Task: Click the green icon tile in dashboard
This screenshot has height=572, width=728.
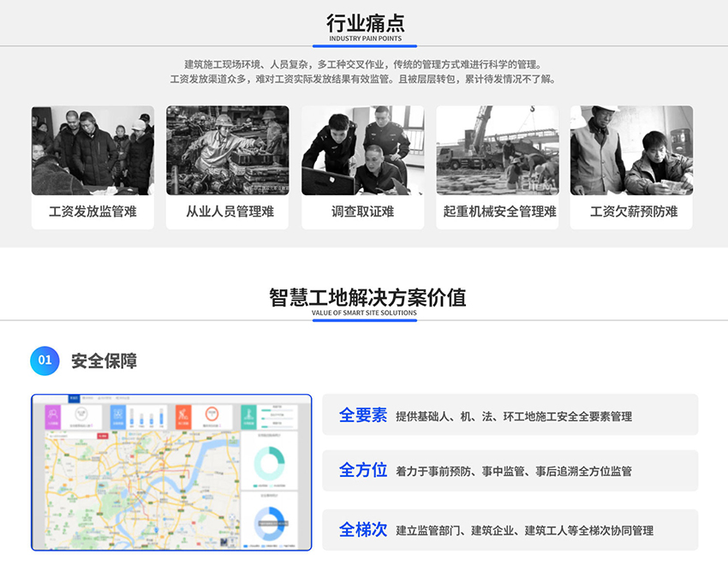Action: (x=248, y=416)
